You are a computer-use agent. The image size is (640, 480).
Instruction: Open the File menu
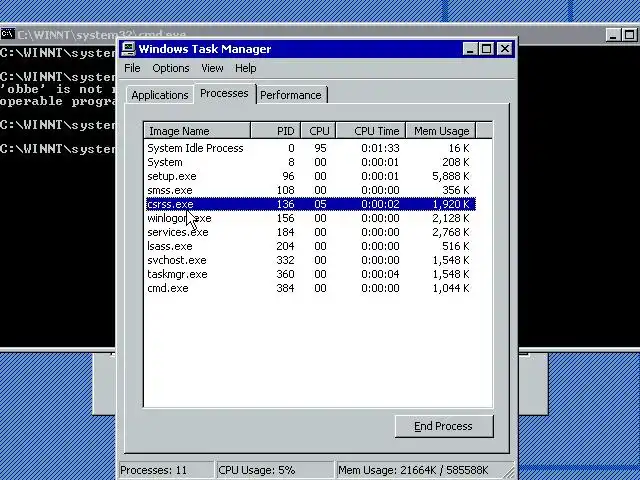click(132, 68)
